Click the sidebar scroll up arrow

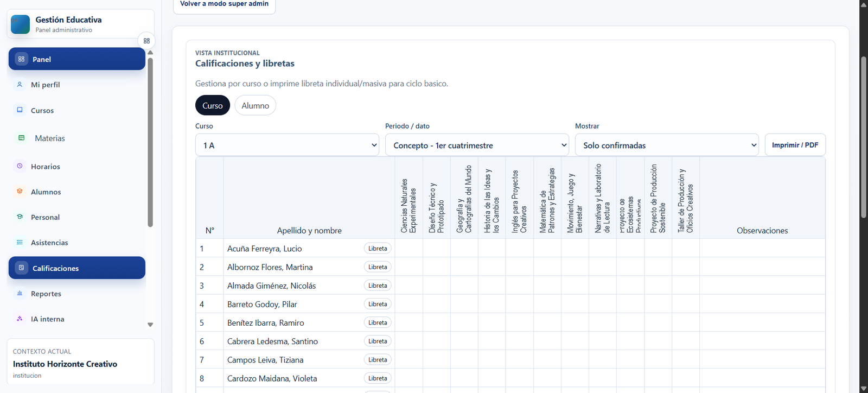[150, 53]
